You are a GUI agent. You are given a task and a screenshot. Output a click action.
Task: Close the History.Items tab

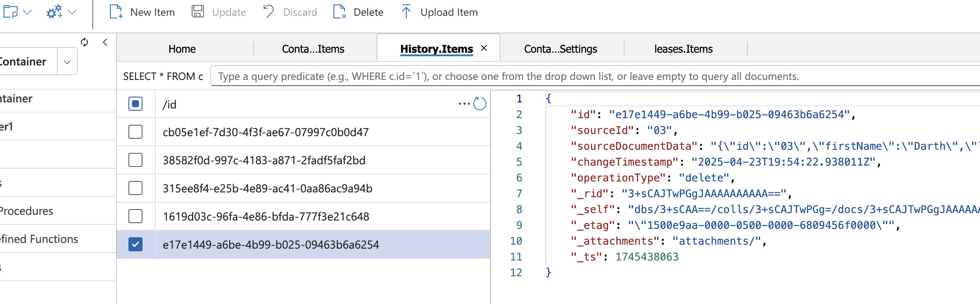[x=484, y=48]
